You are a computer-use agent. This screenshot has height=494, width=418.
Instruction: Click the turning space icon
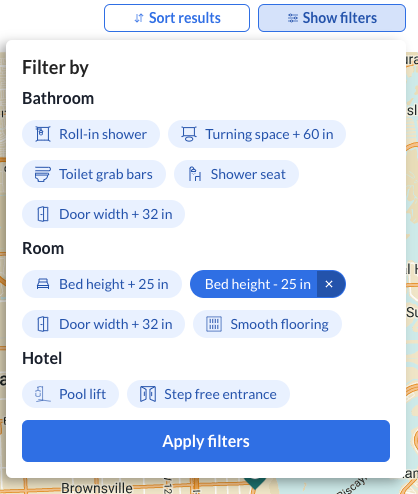click(189, 134)
